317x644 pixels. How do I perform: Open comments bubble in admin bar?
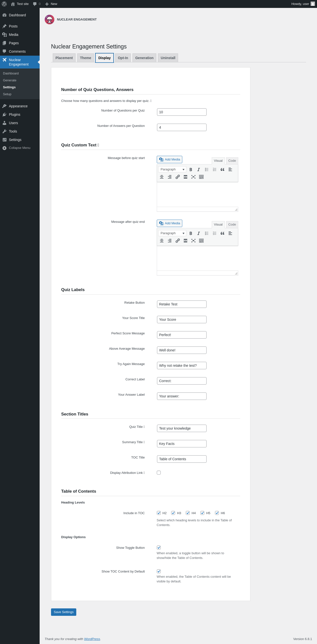coord(37,4)
